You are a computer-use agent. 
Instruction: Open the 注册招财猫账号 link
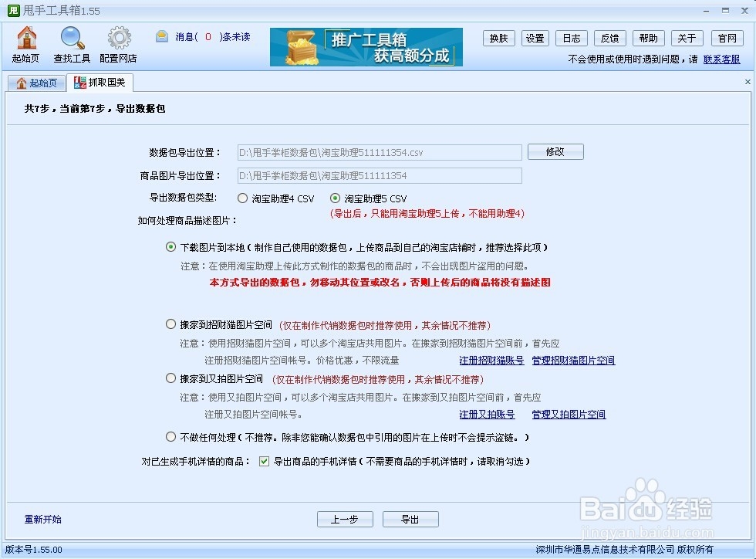pos(492,360)
